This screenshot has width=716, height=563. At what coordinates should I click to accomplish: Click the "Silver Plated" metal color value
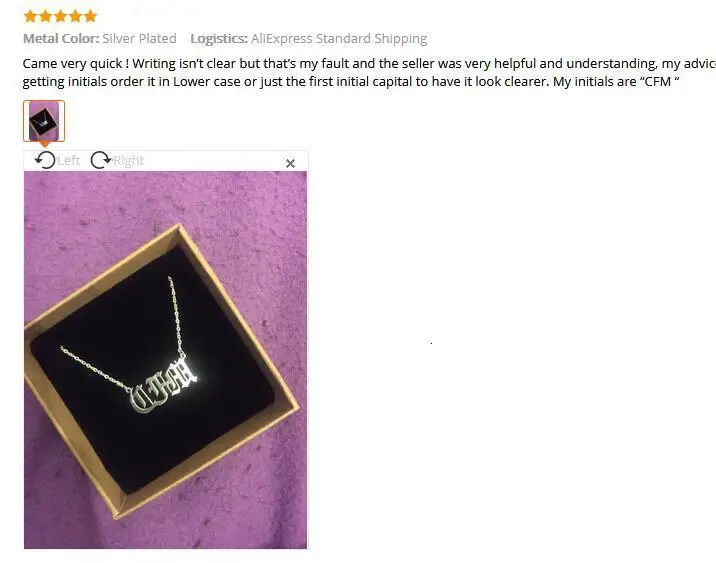click(139, 38)
